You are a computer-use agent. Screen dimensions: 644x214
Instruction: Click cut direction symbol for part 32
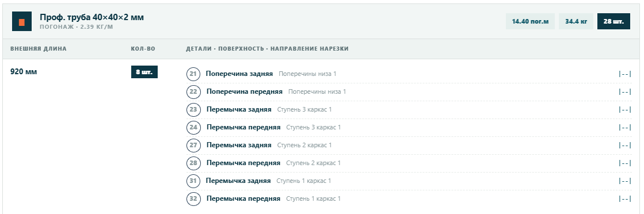624,199
